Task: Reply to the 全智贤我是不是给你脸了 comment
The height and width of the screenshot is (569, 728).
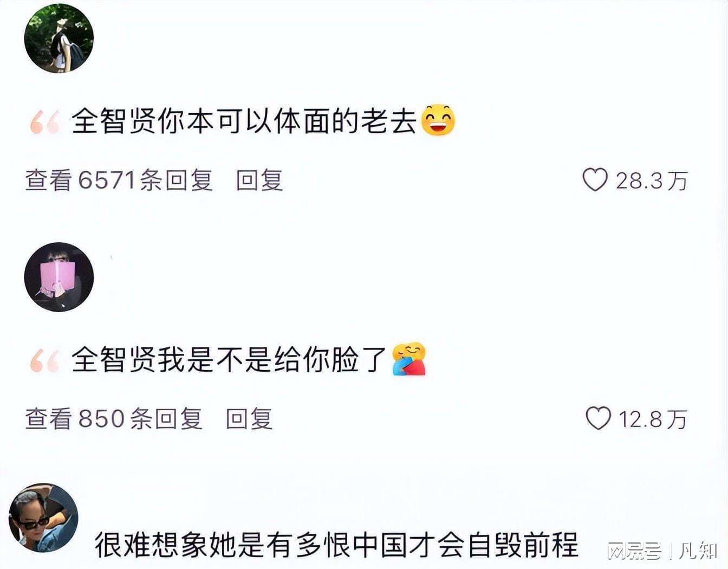Action: (x=249, y=419)
